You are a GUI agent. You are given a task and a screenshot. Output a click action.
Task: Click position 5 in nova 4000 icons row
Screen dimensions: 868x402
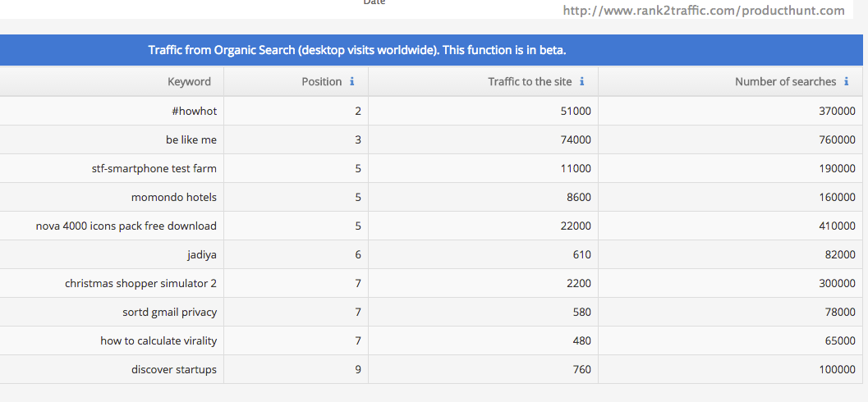pos(358,226)
